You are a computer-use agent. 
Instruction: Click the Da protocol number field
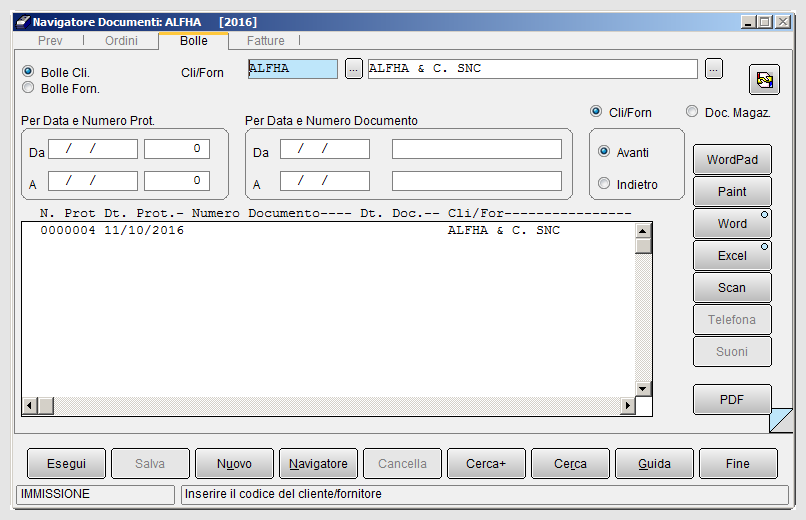click(177, 149)
